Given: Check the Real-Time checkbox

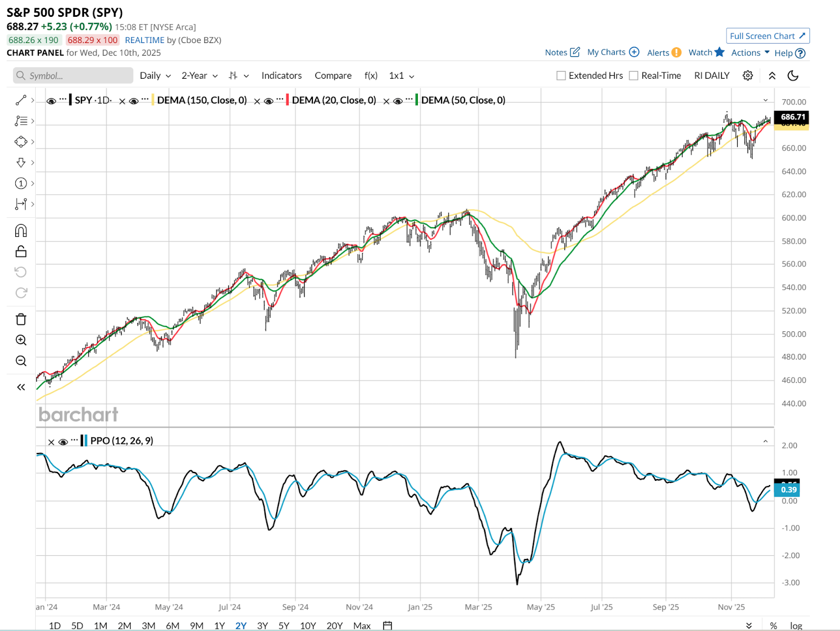Looking at the screenshot, I should coord(634,76).
